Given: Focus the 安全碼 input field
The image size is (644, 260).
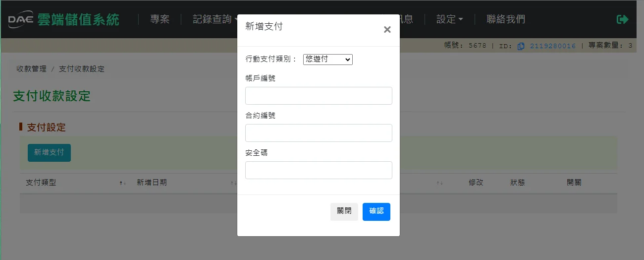Looking at the screenshot, I should coord(319,170).
